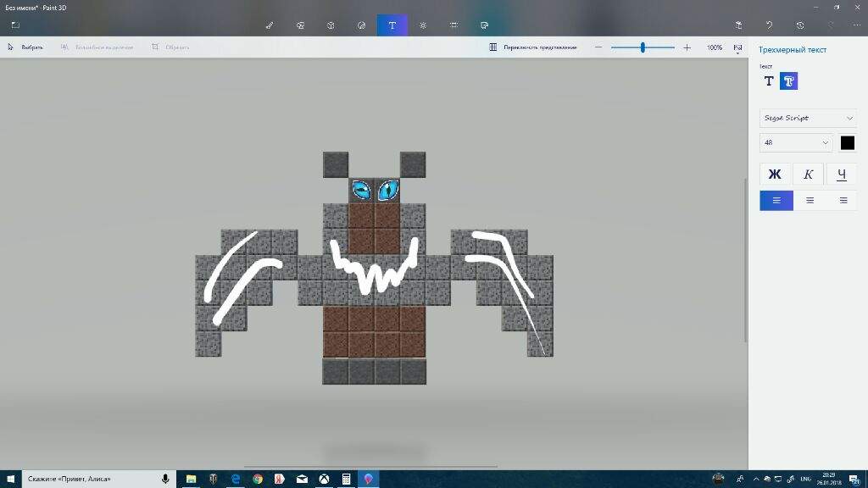Open view options icon beside 100%
Screen dimensions: 868x488
738,48
